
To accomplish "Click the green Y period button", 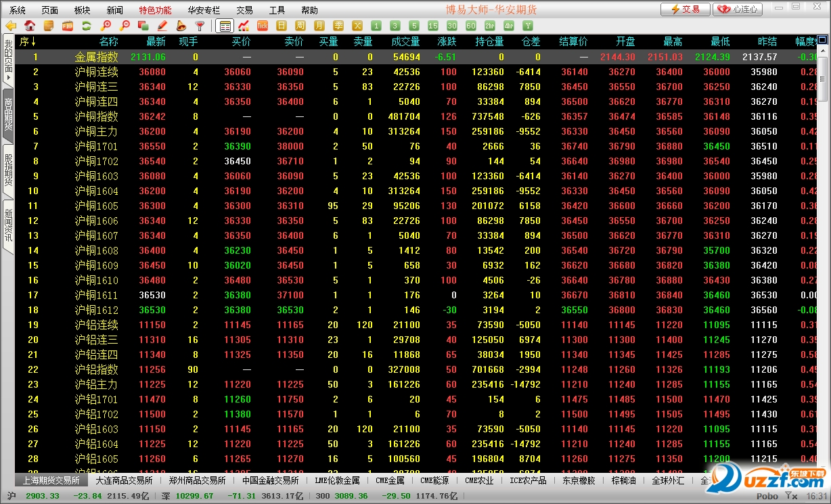I will click(x=528, y=26).
